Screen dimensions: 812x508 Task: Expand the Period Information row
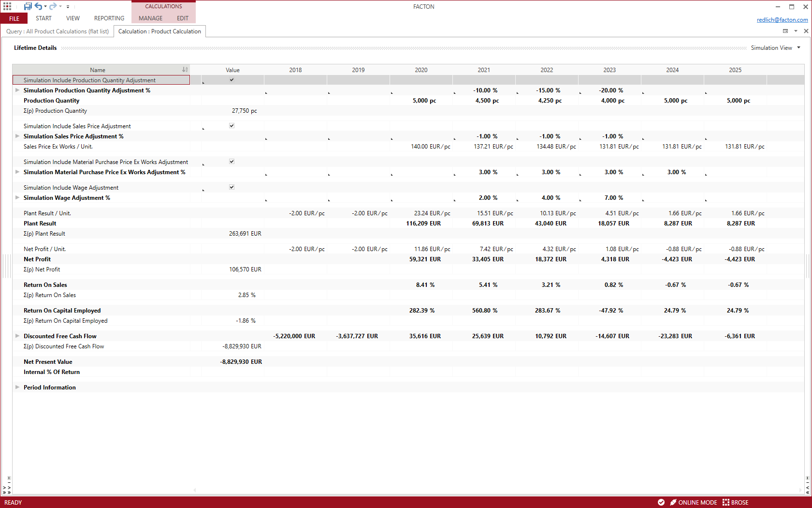pos(17,387)
